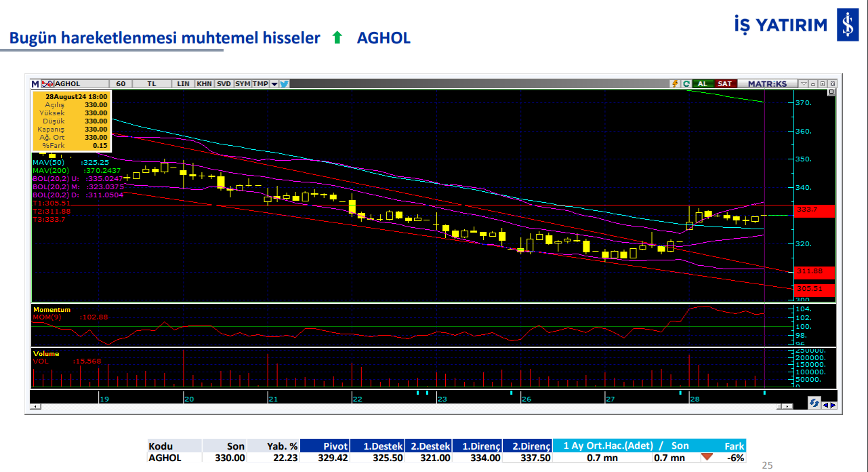Viewport: 868px width, 472px height.
Task: Expand the dropdown arrow after TMP
Action: [274, 84]
